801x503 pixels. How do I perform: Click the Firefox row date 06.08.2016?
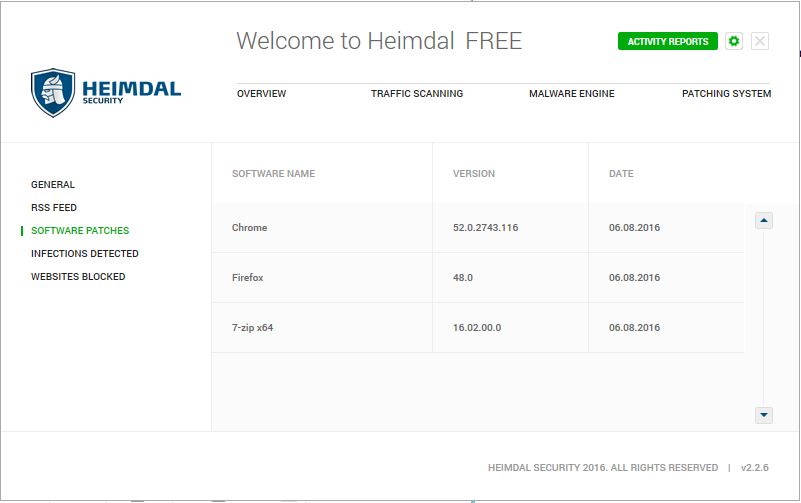click(x=634, y=278)
